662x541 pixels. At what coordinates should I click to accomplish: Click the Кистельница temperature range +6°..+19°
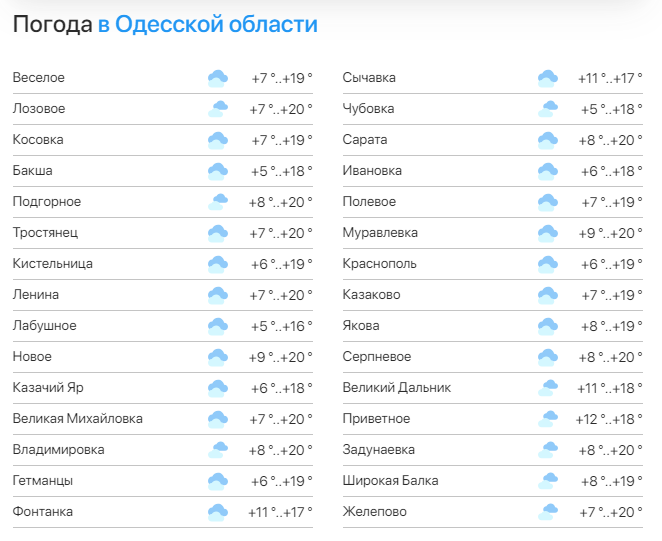pyautogui.click(x=281, y=264)
